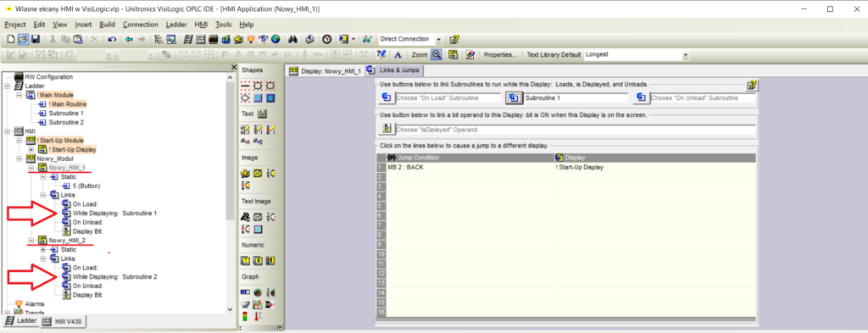Collapse the Links node under Nowy_HMI_2

tap(43, 258)
